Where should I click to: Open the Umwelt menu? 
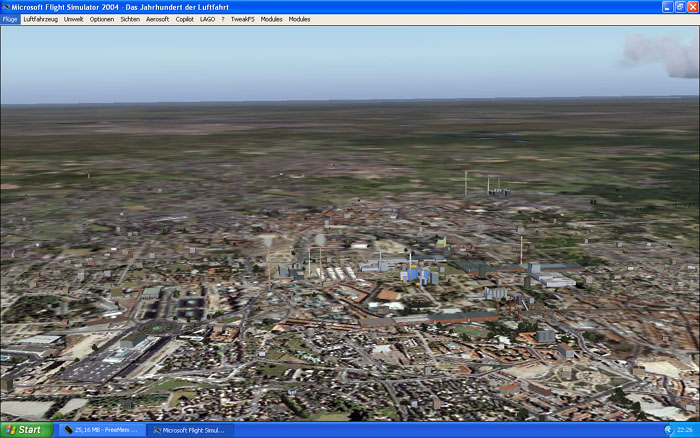(74, 19)
